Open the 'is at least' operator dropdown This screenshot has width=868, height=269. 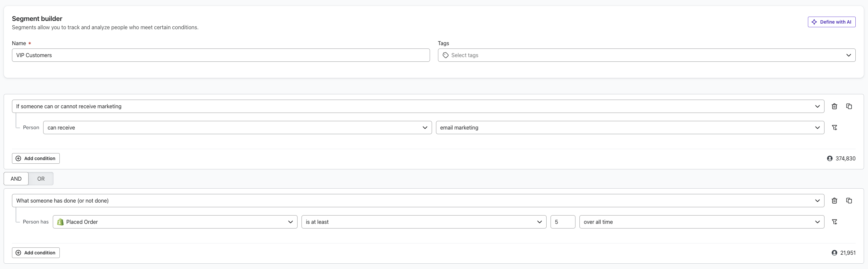(423, 222)
